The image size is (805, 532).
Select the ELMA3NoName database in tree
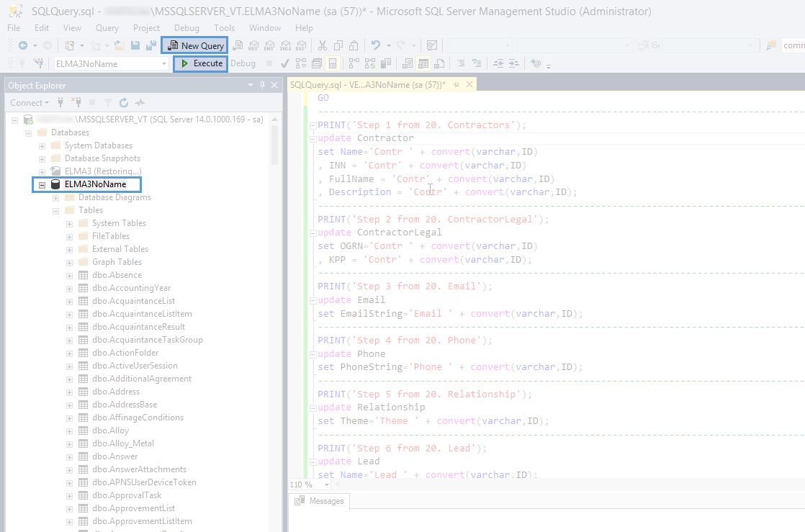[95, 184]
